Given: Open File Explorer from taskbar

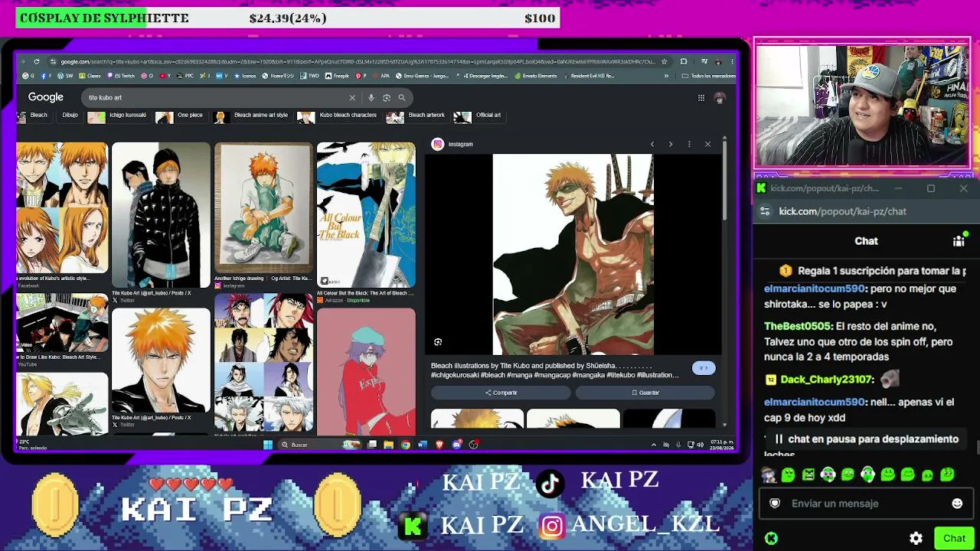Looking at the screenshot, I should coord(388,445).
